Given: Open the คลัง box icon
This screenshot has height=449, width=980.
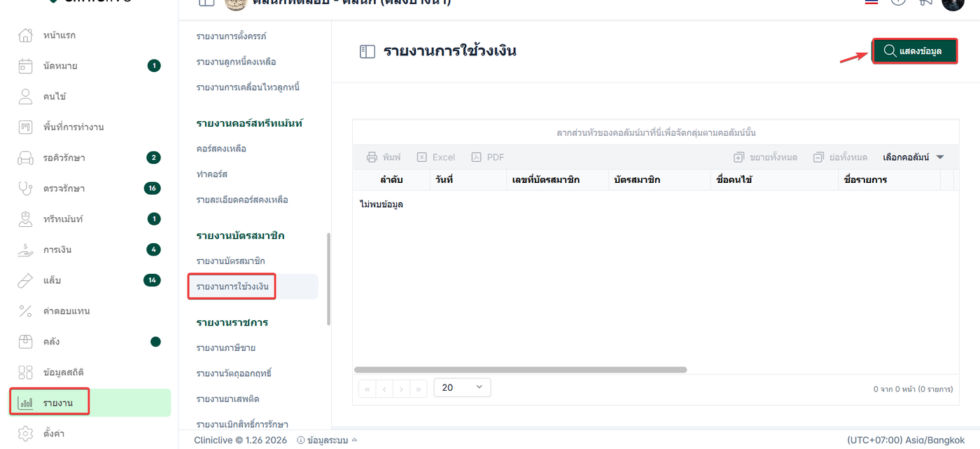Looking at the screenshot, I should coord(25,342).
